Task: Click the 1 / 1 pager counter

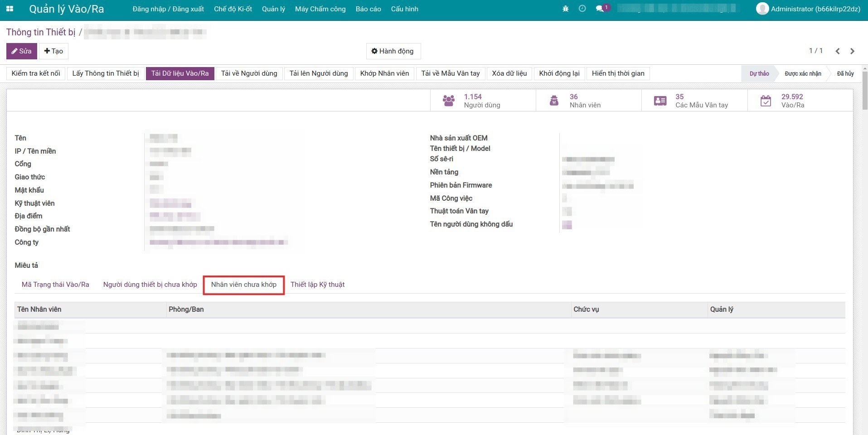Action: pyautogui.click(x=815, y=51)
